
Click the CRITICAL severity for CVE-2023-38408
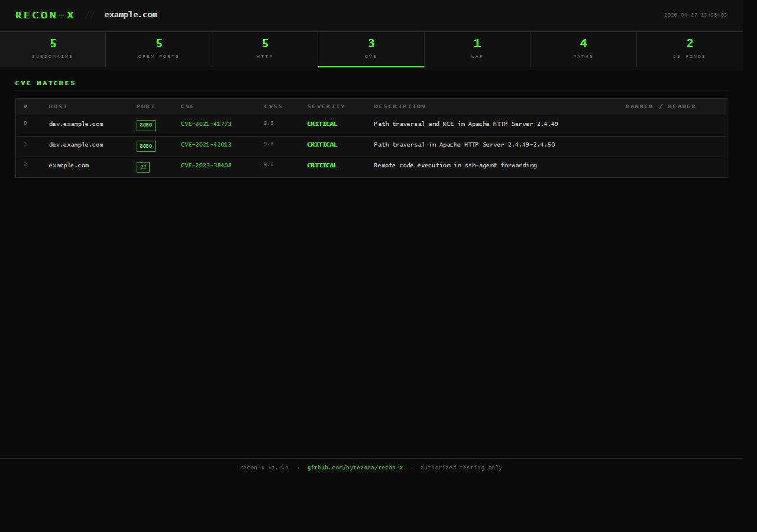point(322,166)
